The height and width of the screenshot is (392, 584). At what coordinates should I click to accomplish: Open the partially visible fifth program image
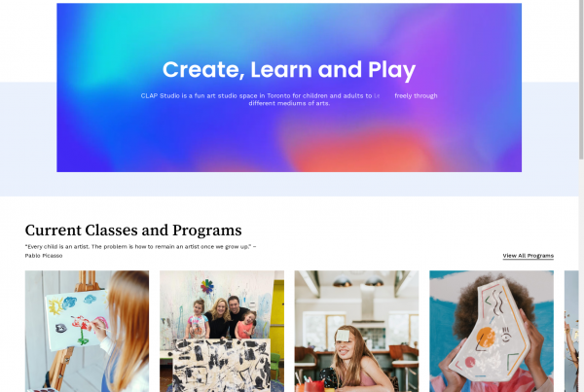click(571, 332)
